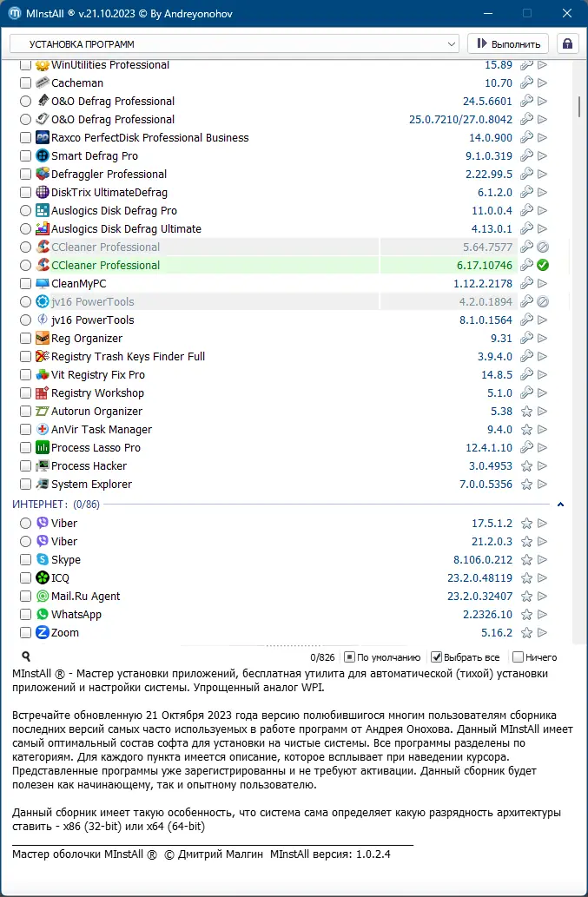
Task: Click the star icon for AnVir Task Manager
Action: [x=527, y=430]
